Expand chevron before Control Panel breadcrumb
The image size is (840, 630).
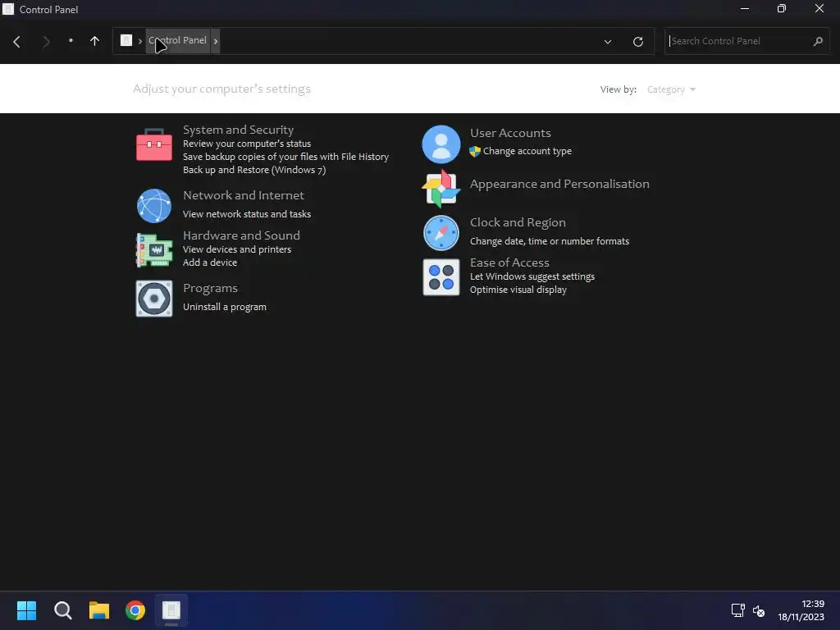coord(139,41)
